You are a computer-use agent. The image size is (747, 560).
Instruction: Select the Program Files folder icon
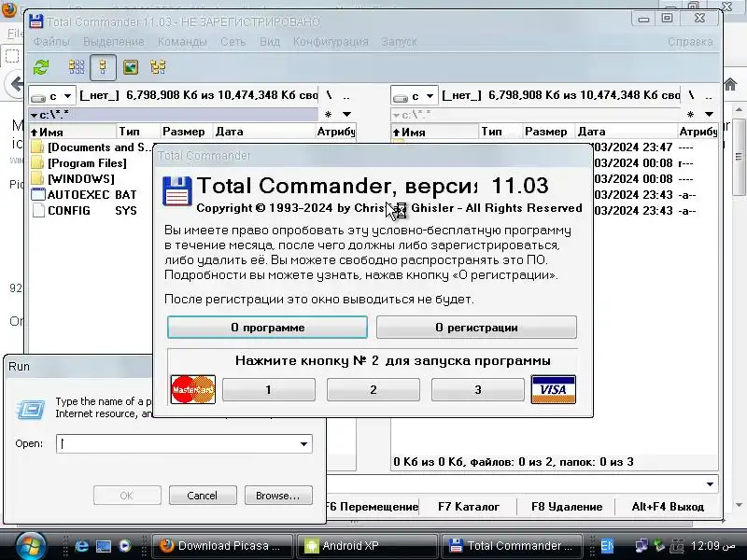37,162
